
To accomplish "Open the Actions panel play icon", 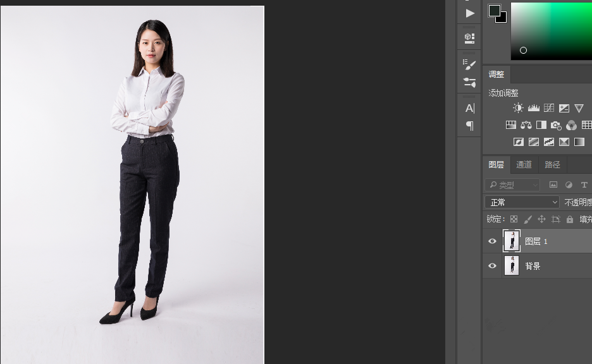I will tap(470, 13).
